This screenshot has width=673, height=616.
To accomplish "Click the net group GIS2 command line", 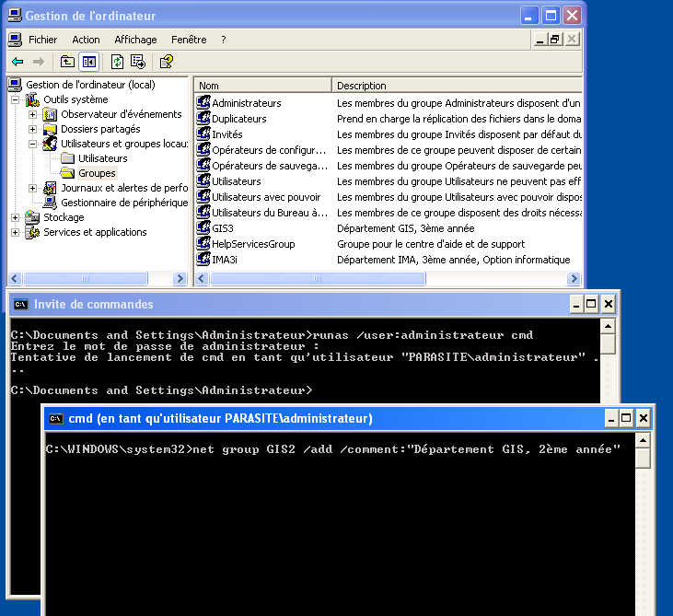I will click(x=333, y=449).
